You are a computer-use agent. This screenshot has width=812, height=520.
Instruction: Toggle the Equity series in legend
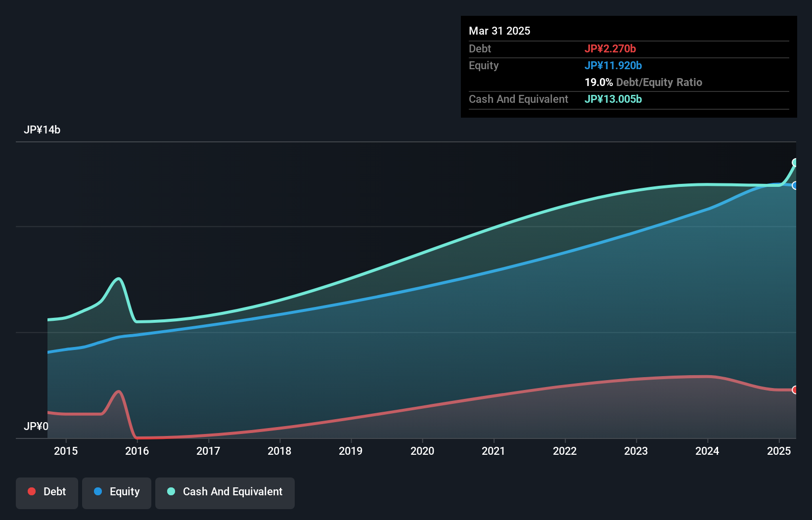[x=117, y=493]
